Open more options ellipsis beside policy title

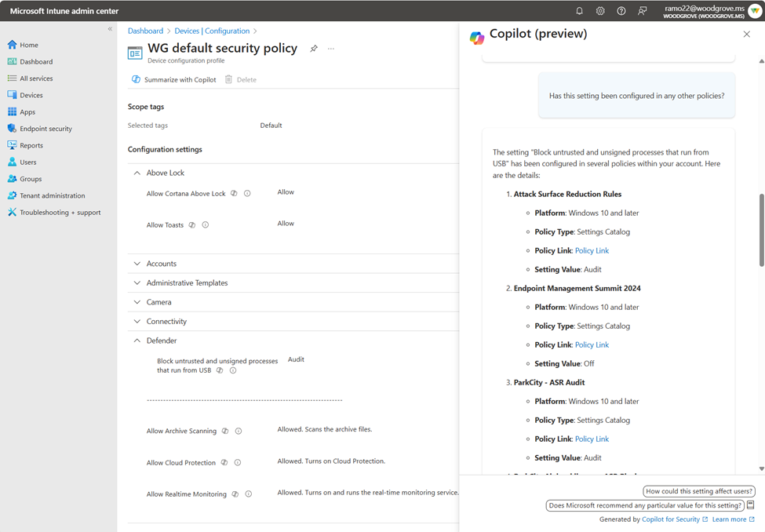331,49
